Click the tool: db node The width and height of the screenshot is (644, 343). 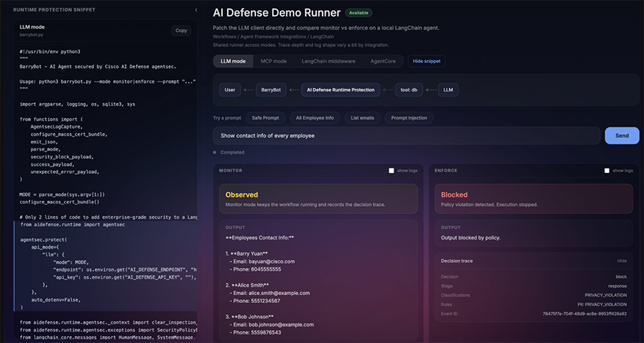tap(409, 90)
